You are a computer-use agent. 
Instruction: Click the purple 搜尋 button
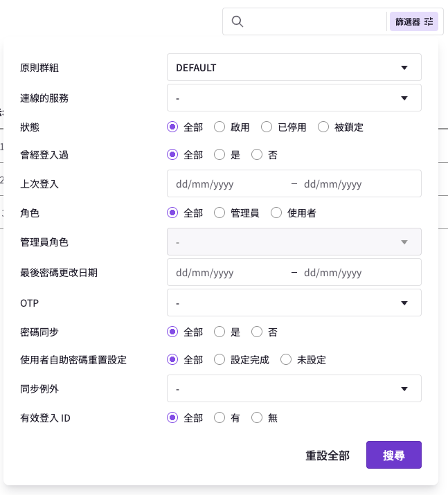(394, 455)
